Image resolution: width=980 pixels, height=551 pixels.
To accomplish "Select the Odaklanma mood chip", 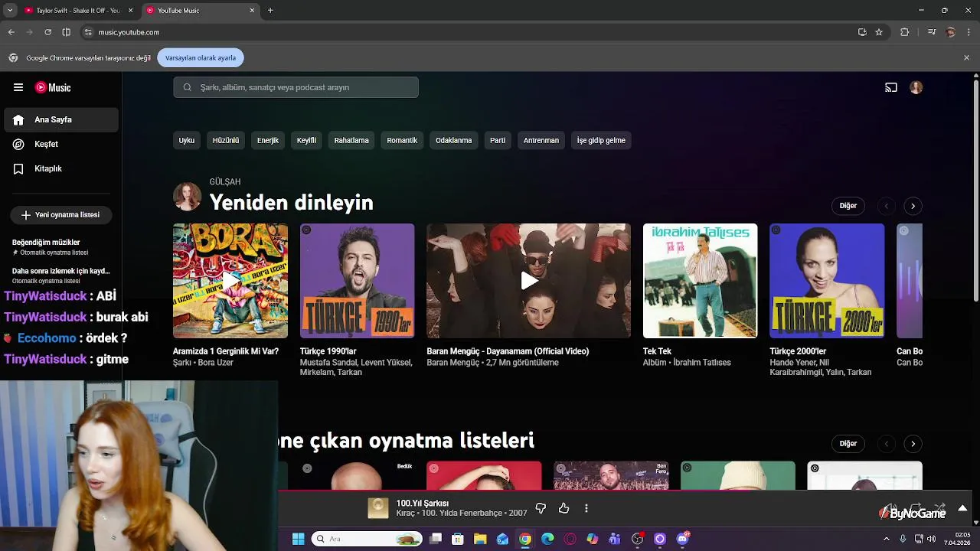I will pos(454,141).
